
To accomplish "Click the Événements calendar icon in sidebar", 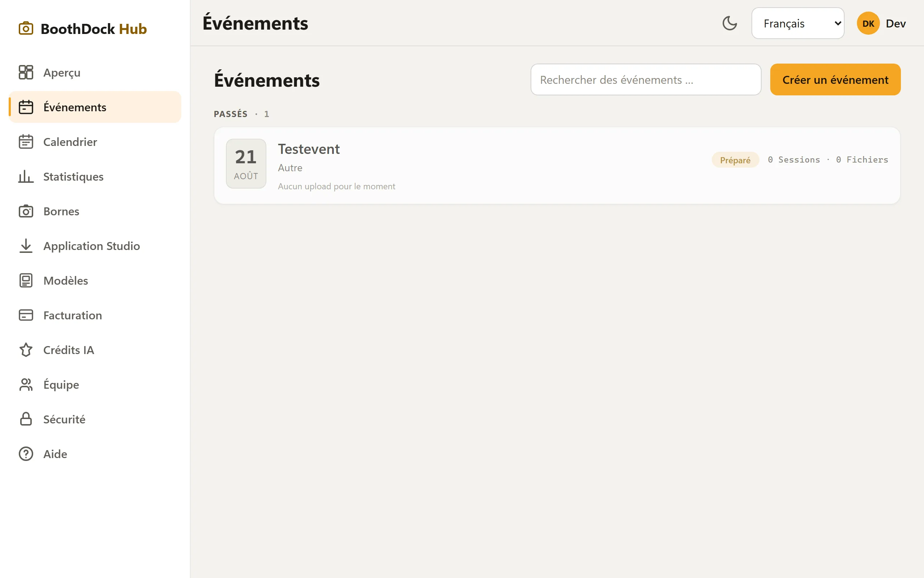I will click(x=26, y=107).
